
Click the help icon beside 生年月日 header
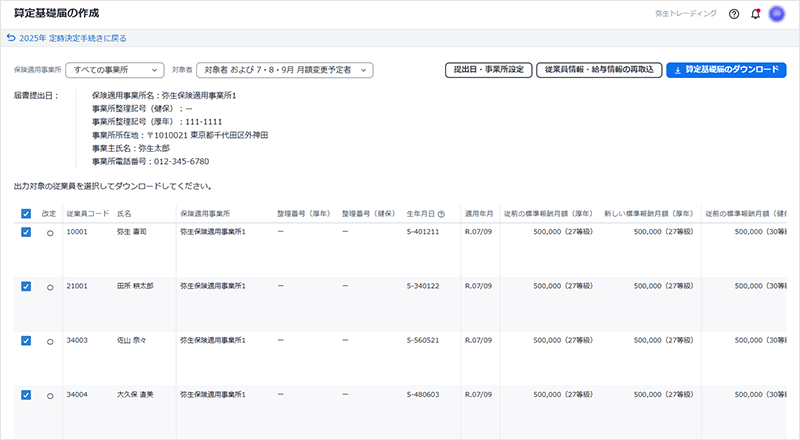pyautogui.click(x=441, y=214)
